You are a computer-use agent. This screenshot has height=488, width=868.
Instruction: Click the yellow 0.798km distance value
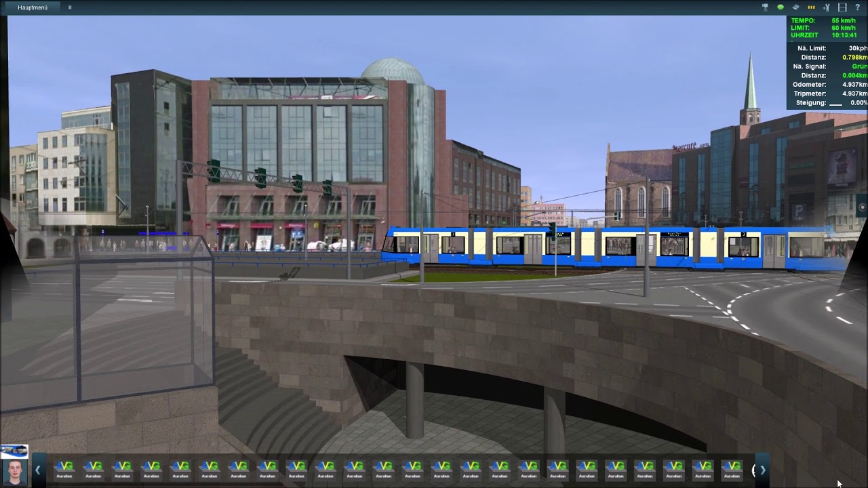click(x=855, y=58)
